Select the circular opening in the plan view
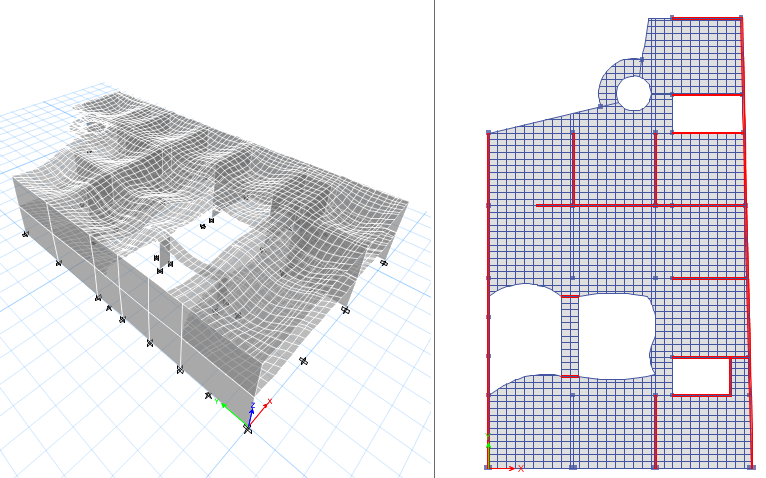 pyautogui.click(x=634, y=93)
